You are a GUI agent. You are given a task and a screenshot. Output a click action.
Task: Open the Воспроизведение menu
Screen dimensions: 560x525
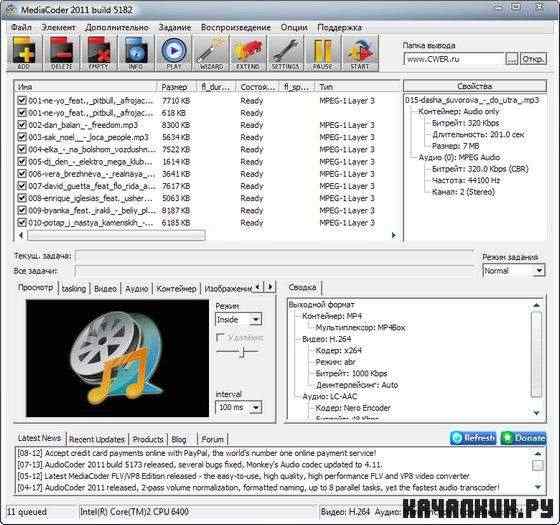[x=236, y=28]
